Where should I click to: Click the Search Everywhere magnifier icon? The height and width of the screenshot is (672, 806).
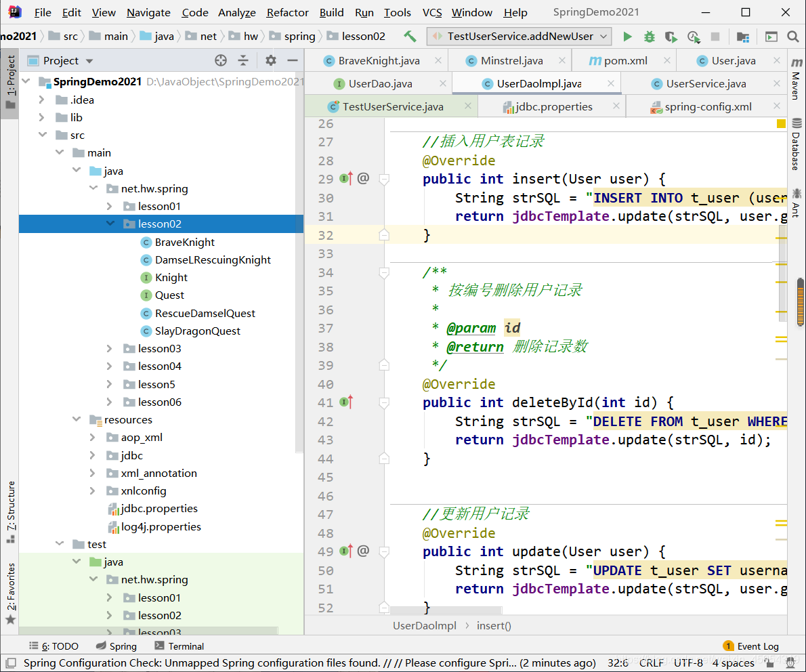click(x=792, y=37)
